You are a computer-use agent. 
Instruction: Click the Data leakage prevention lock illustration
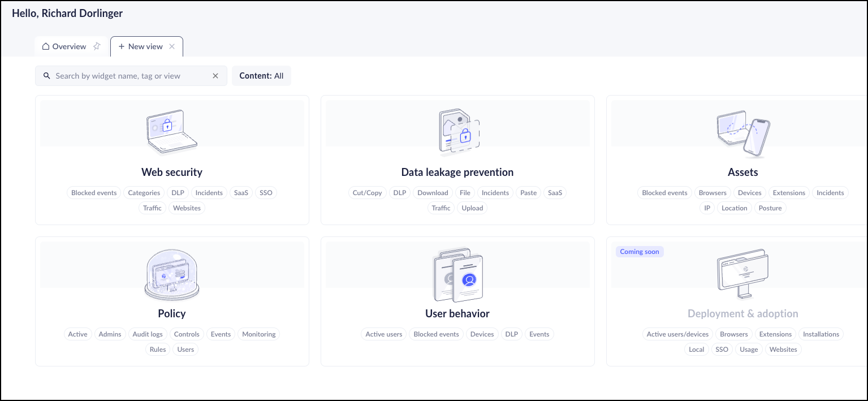[x=459, y=132]
